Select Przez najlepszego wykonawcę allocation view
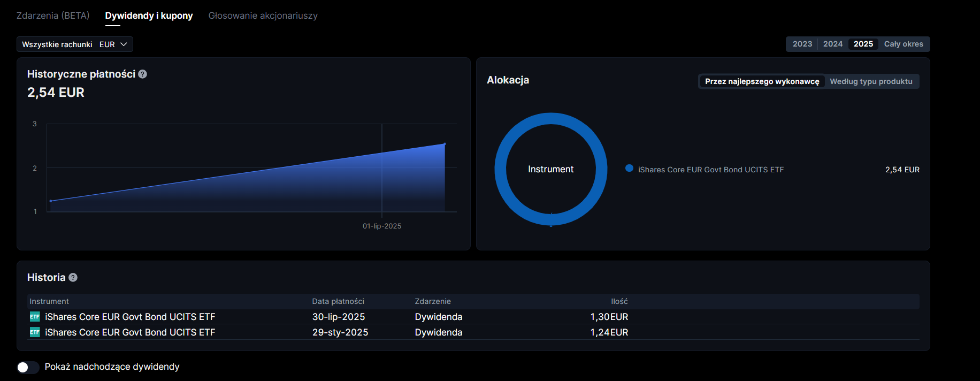Screen dimensions: 980x381 click(x=762, y=81)
